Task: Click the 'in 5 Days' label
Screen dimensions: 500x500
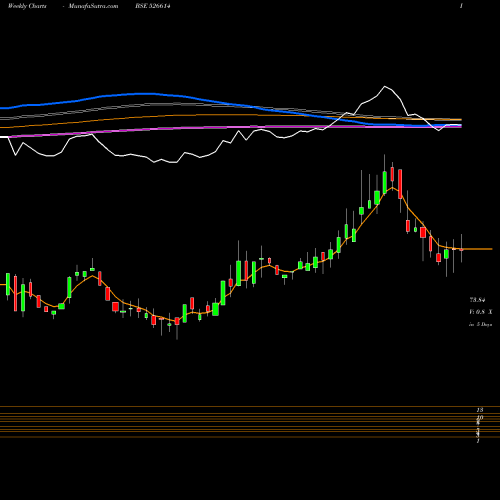Action: [x=480, y=324]
